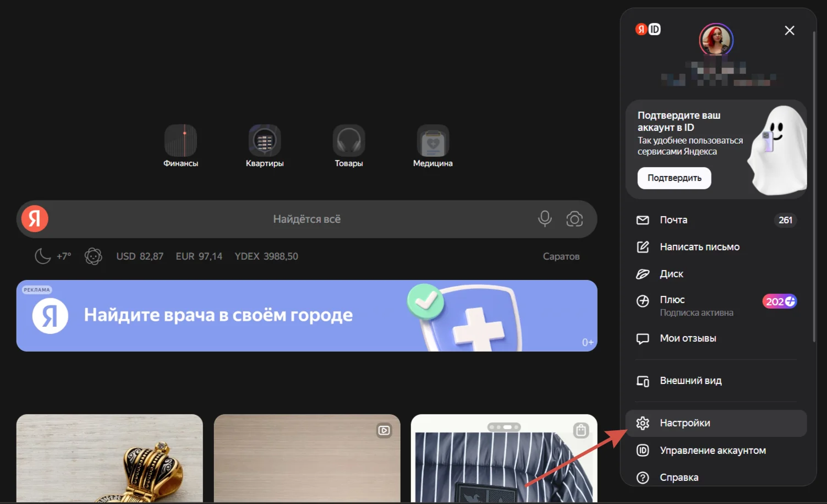This screenshot has height=504, width=827.
Task: Click the ghost illustration in confirm card
Action: pyautogui.click(x=778, y=150)
